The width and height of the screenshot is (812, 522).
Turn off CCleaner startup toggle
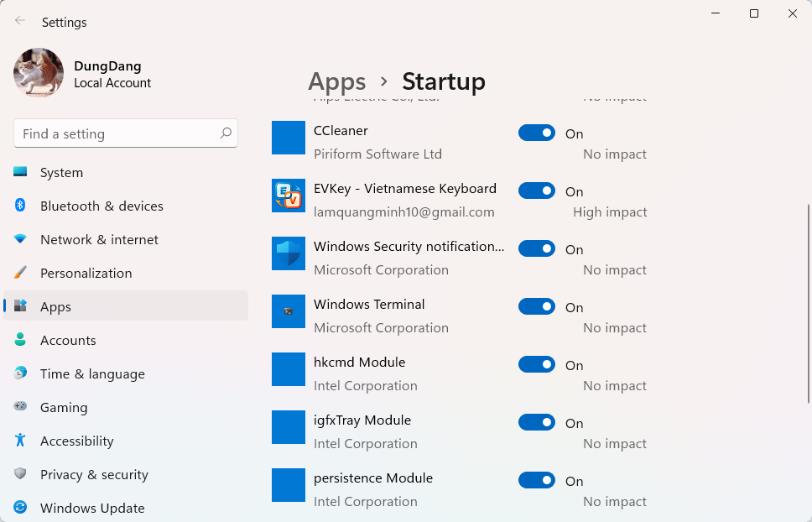(537, 133)
